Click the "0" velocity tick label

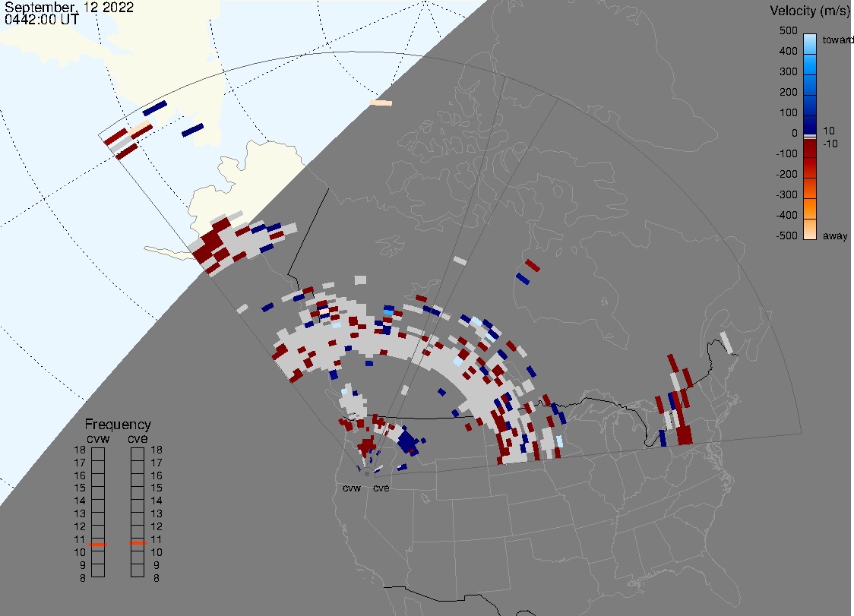[795, 134]
